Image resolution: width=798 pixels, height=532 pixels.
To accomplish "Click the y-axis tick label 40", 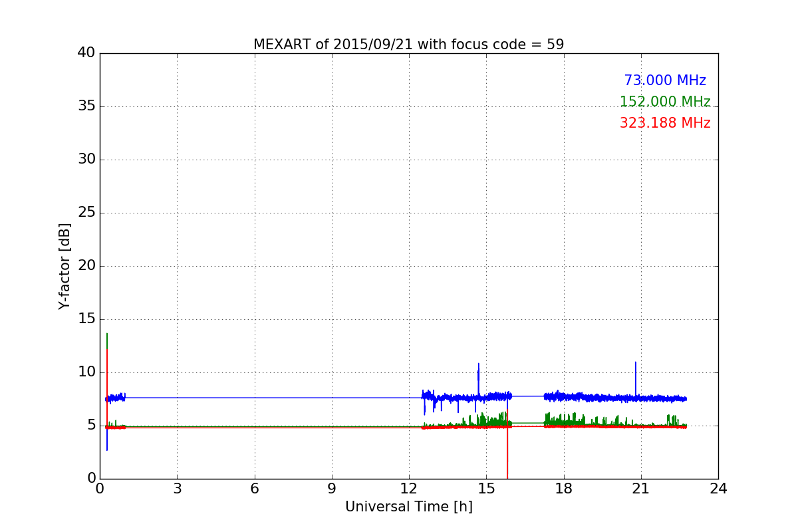I will (x=86, y=53).
